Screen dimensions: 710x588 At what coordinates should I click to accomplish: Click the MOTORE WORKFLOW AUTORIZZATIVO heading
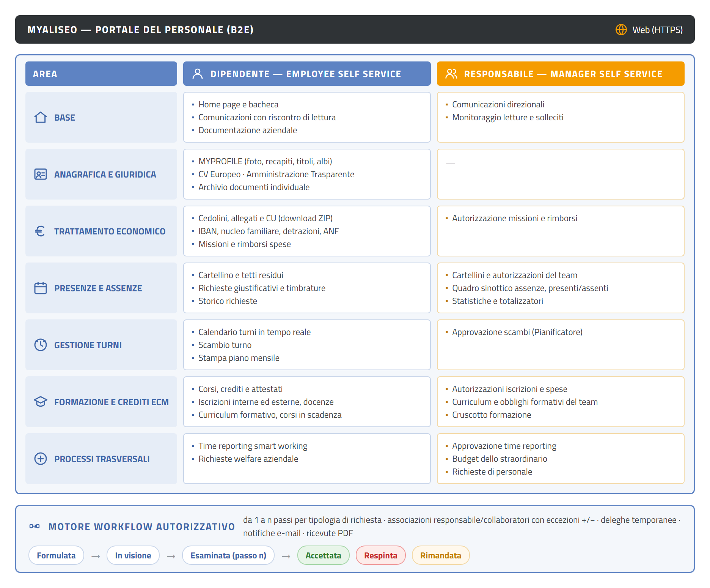[142, 527]
